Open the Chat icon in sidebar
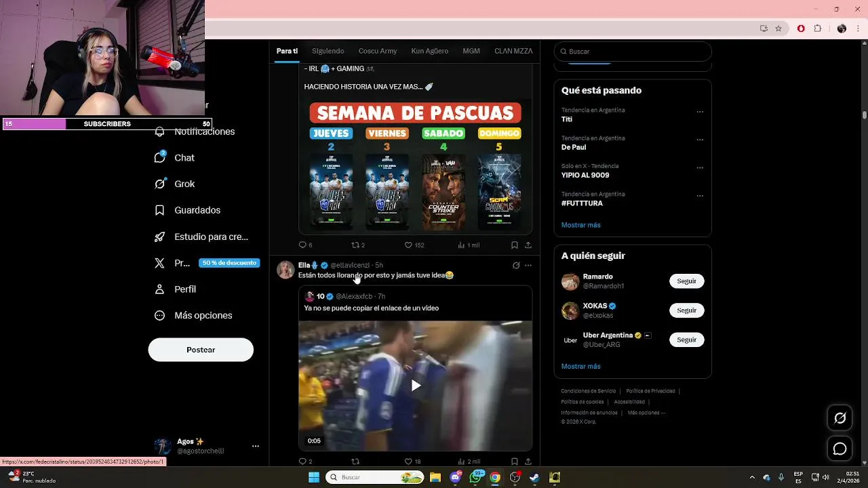 pyautogui.click(x=160, y=157)
